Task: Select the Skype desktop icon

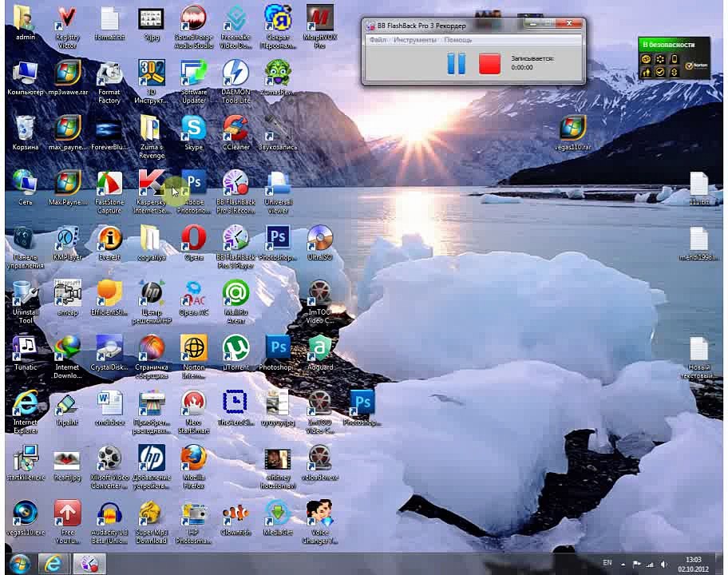Action: pos(194,133)
